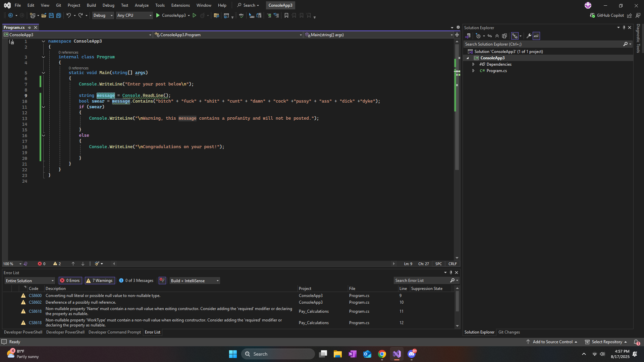The width and height of the screenshot is (644, 362).
Task: Toggle the File Nesting tree icon button
Action: pos(515,36)
